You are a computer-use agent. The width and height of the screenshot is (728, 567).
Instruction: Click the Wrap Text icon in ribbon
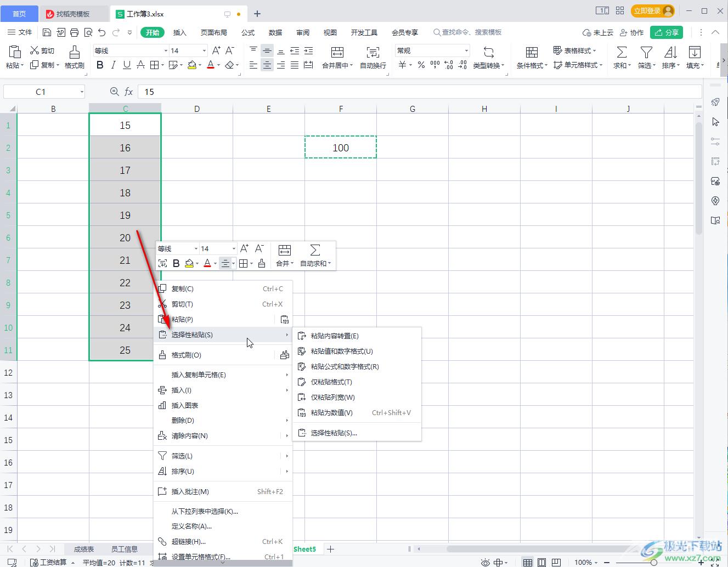(x=373, y=52)
